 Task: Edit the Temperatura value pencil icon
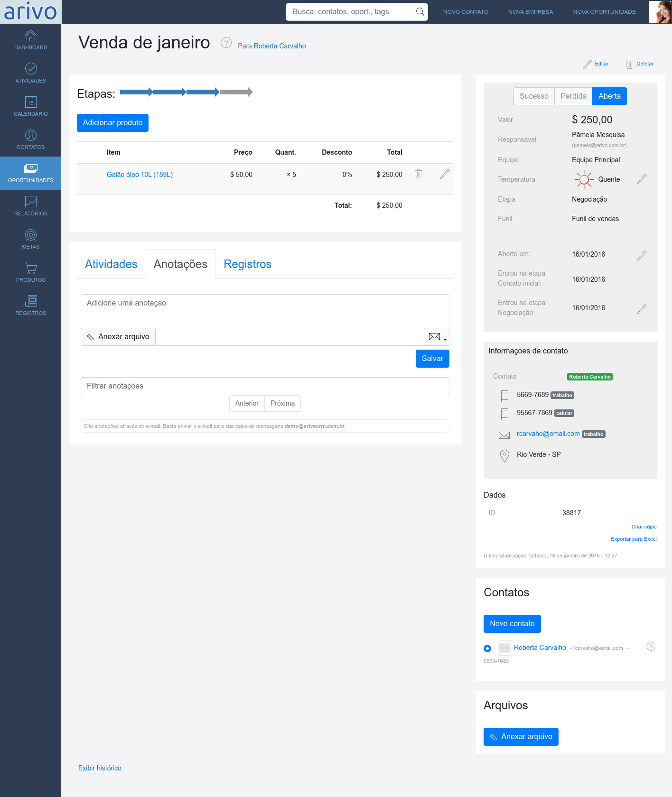tap(642, 179)
